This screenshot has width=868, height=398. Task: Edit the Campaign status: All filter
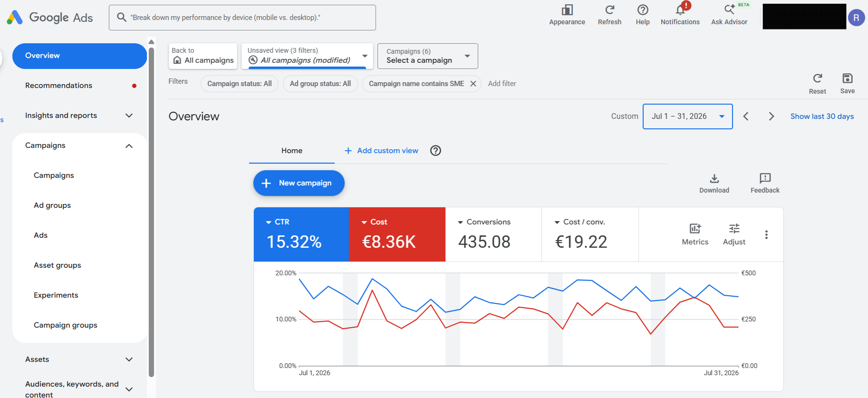coord(240,84)
